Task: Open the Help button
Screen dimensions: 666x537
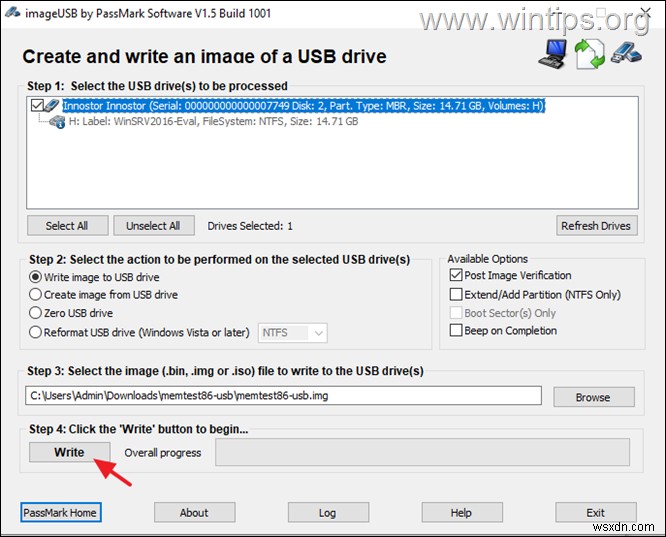Action: click(462, 513)
